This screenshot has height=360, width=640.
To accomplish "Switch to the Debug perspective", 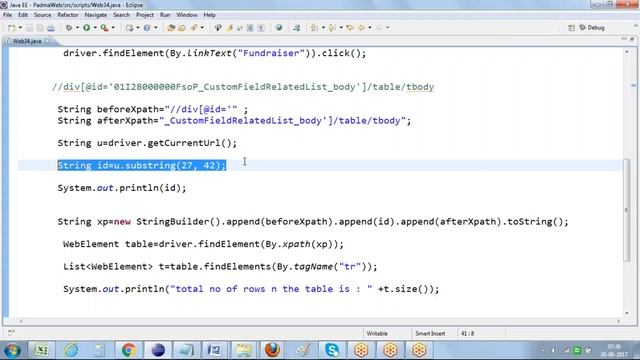I will [592, 28].
